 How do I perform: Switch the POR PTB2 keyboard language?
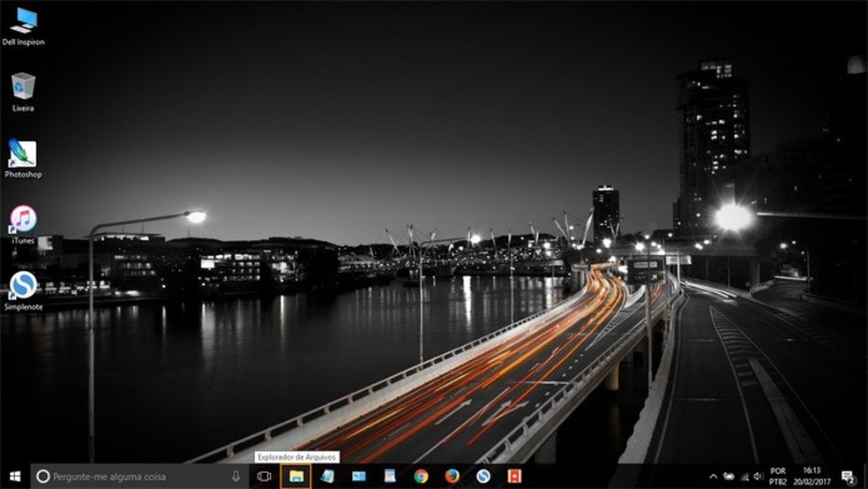tap(780, 477)
